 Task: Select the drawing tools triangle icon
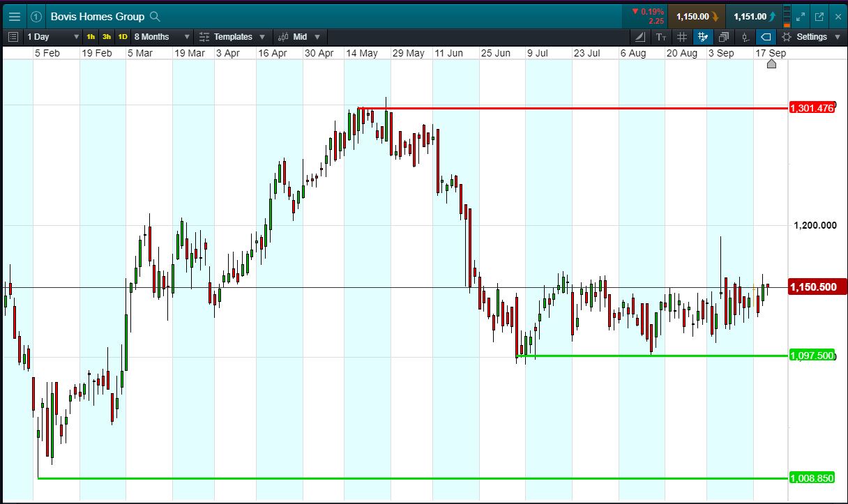coord(641,37)
